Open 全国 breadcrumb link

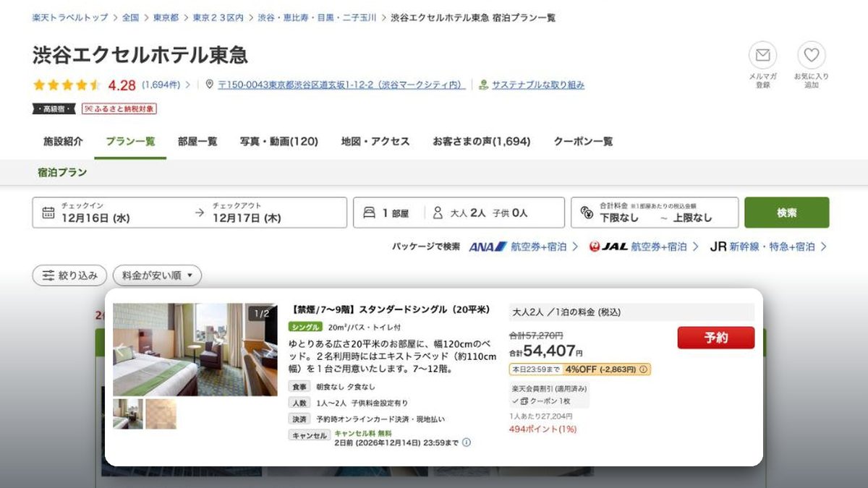(x=130, y=17)
